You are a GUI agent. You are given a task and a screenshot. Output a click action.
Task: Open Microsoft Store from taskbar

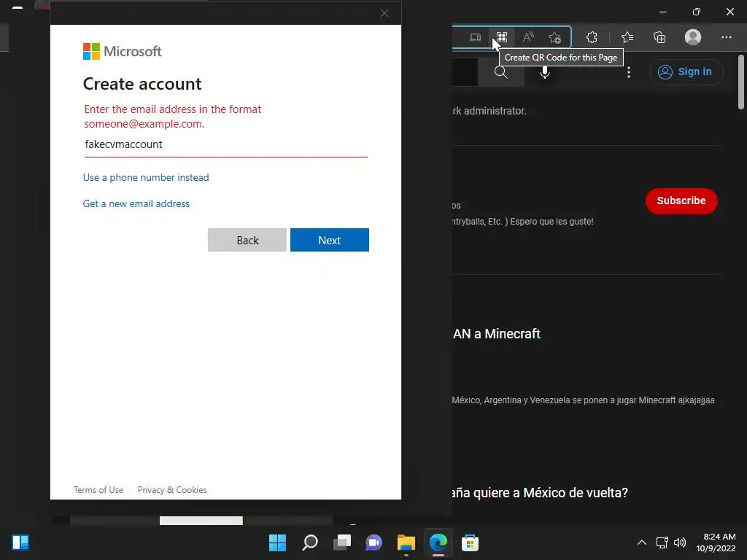tap(471, 542)
